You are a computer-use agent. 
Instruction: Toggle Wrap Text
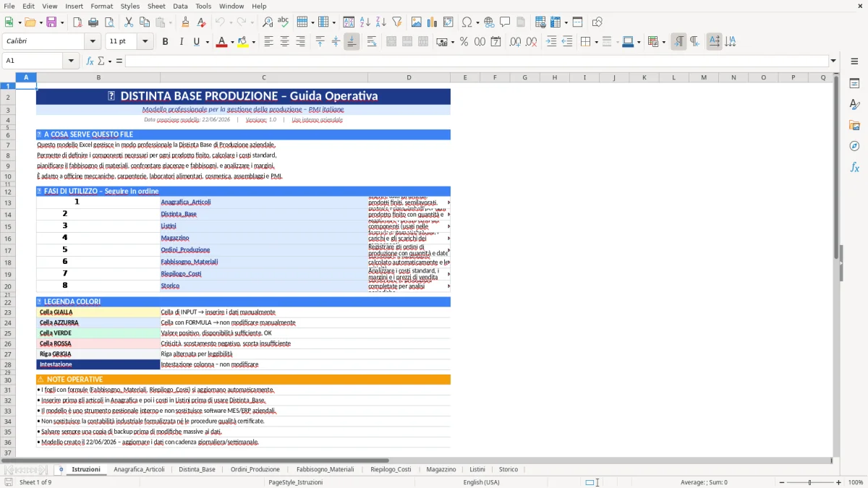[x=371, y=42]
